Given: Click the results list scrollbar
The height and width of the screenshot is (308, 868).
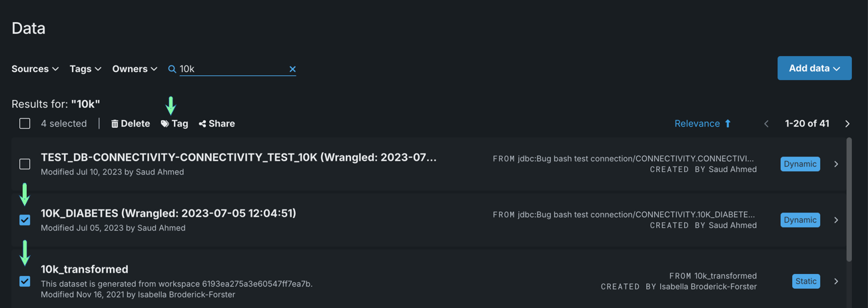Looking at the screenshot, I should (849, 199).
